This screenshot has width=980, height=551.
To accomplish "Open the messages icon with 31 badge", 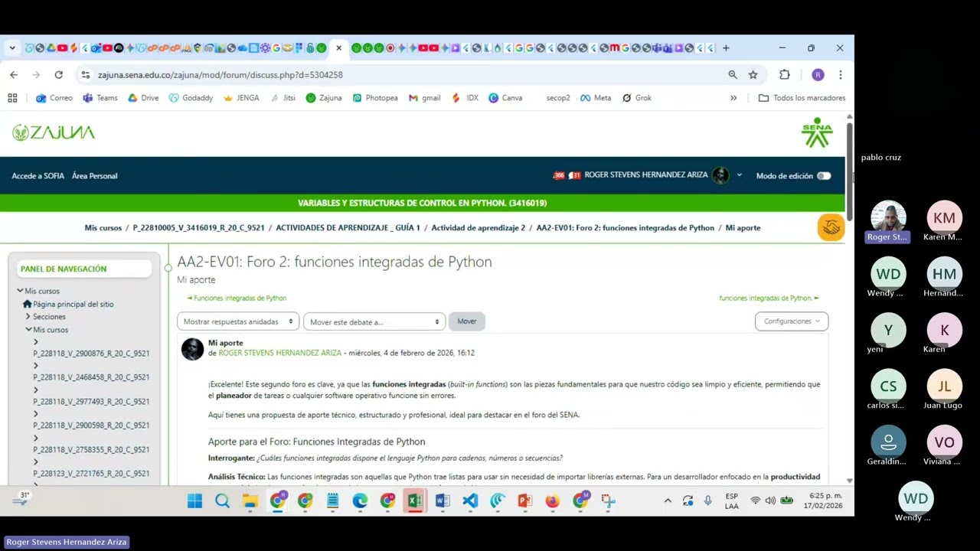I will click(574, 175).
